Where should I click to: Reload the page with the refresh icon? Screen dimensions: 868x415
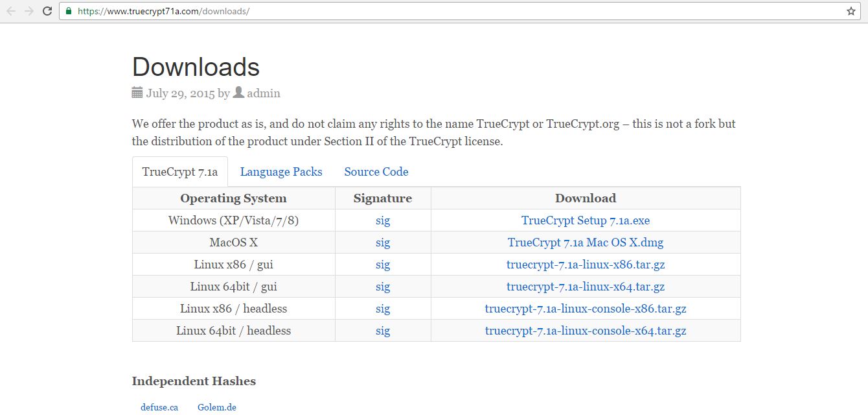[x=47, y=11]
